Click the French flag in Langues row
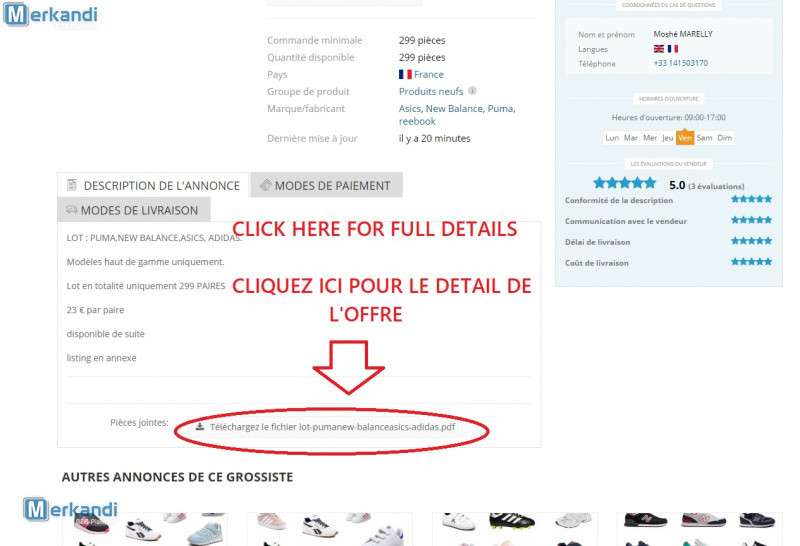Image resolution: width=800 pixels, height=546 pixels. coord(673,49)
